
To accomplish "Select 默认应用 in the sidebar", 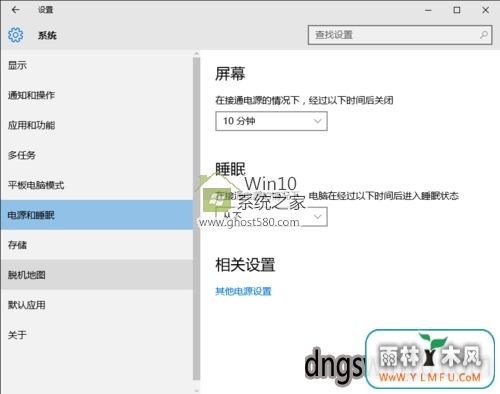I will click(97, 305).
